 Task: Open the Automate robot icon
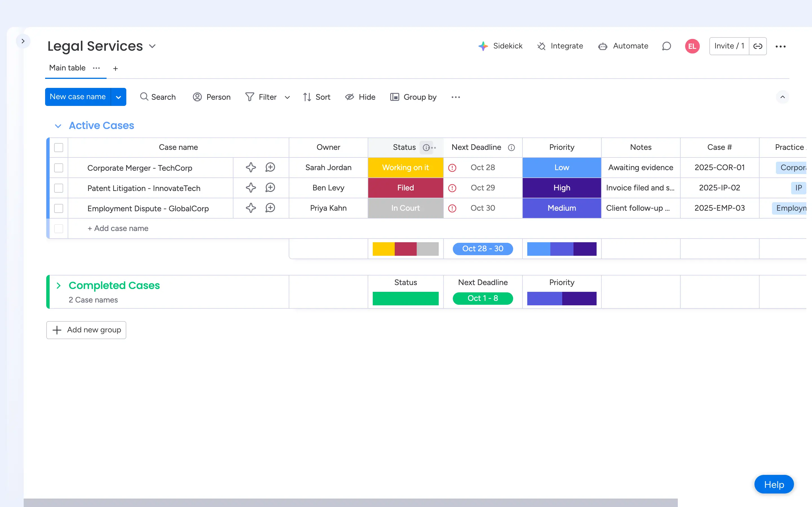[603, 46]
